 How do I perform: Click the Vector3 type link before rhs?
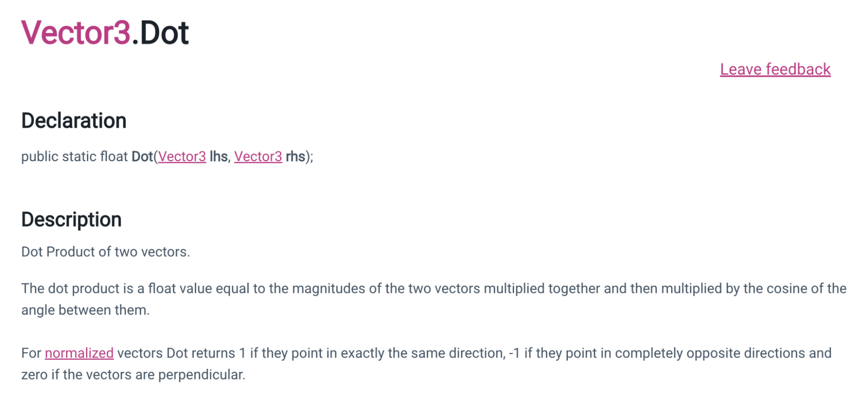[258, 156]
